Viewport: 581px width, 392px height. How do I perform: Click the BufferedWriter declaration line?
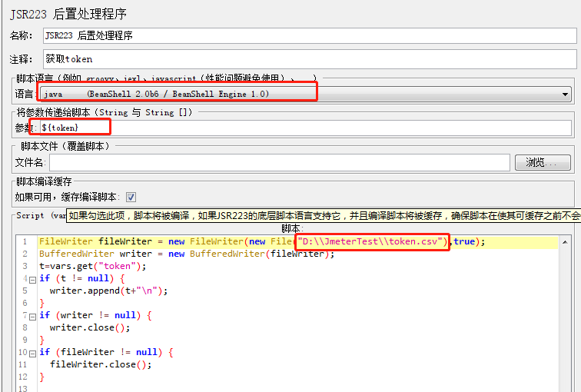tap(187, 254)
